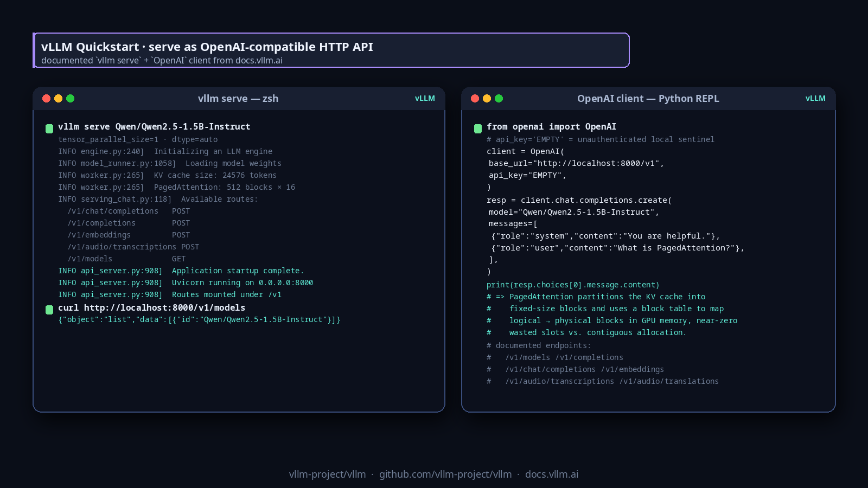Click output line 'PagedAttention partitions the KV cache into'
This screenshot has height=488, width=868.
pos(596,297)
